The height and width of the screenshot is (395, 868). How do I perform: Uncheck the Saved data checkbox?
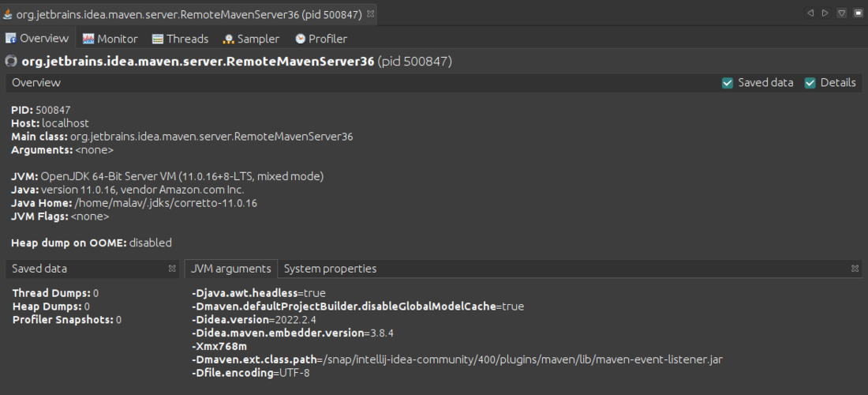click(x=728, y=83)
